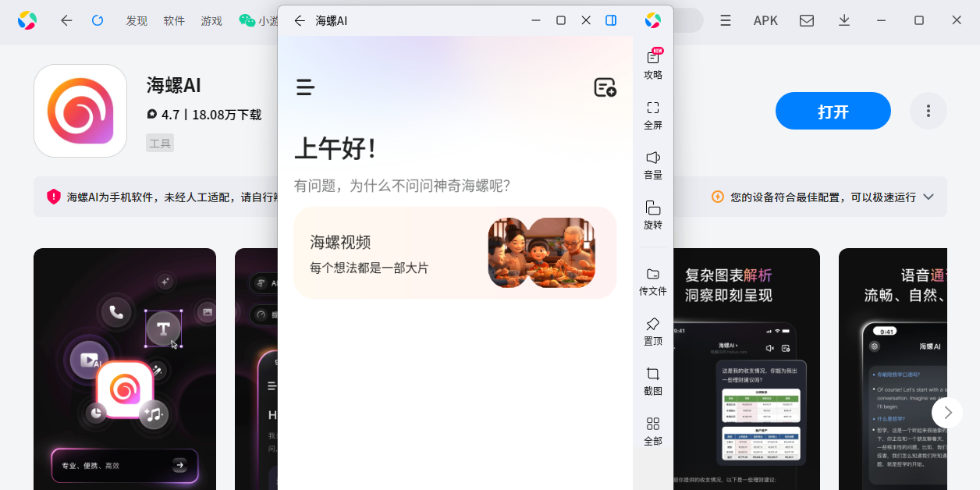Toggle the sidebar panel icon in 海螺AI title bar
Screen dimensions: 980x490
point(611,20)
